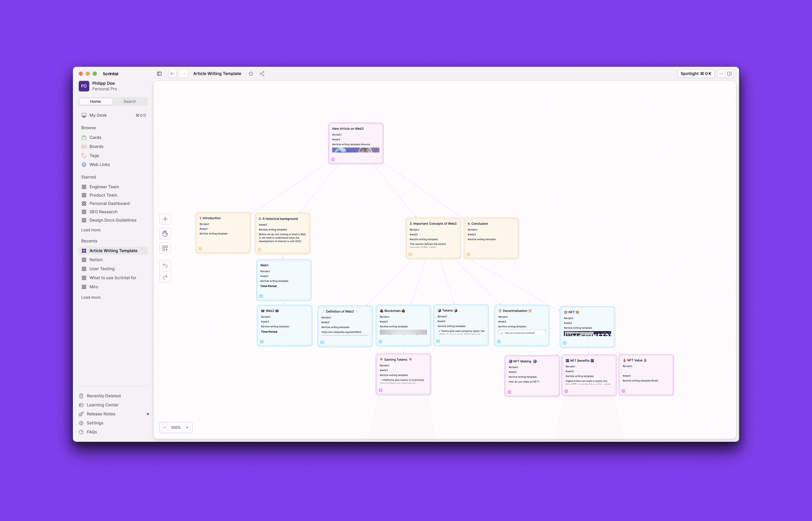The image size is (812, 521).
Task: Open SEO Research starred board
Action: click(103, 212)
